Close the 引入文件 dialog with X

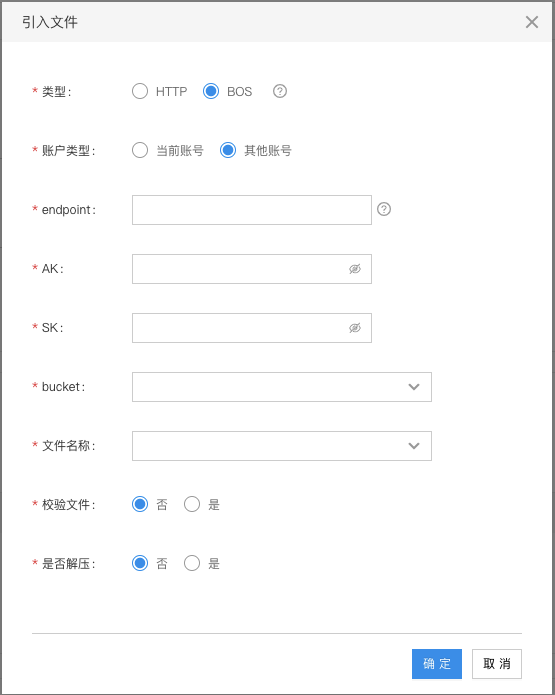pyautogui.click(x=532, y=22)
